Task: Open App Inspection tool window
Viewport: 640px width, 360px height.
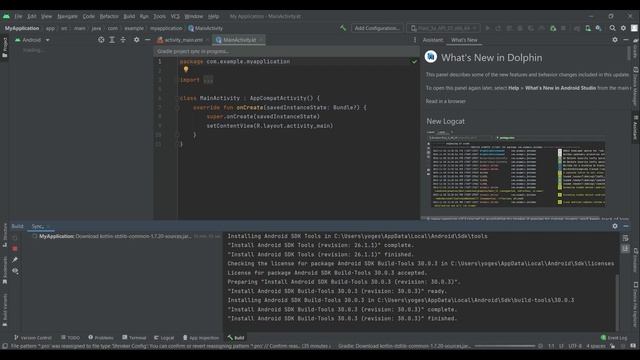Action: [x=201, y=338]
